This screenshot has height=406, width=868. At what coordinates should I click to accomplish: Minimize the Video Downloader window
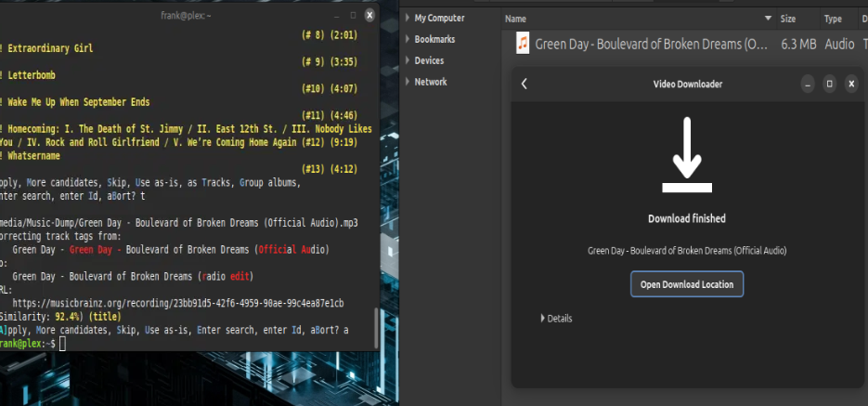pos(807,85)
